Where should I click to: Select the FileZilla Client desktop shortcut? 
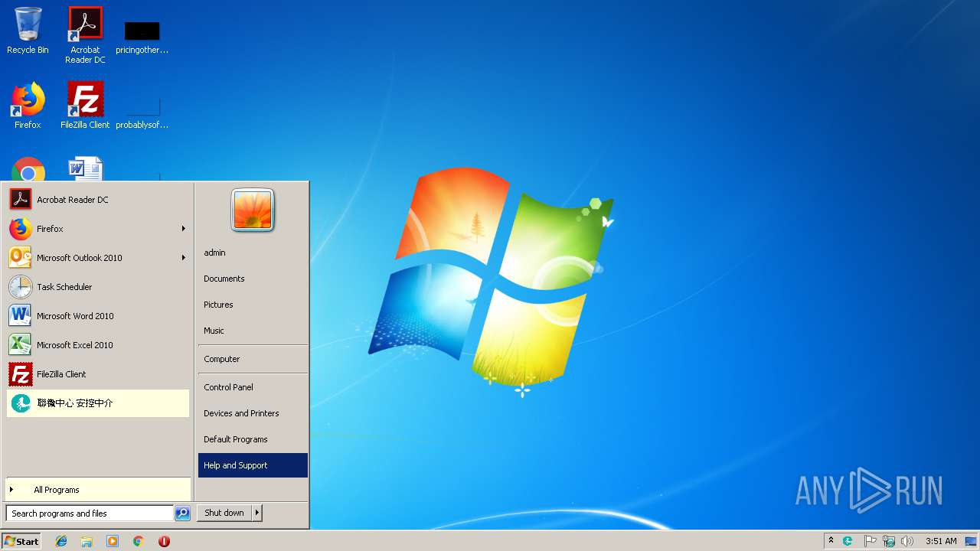pos(85,105)
